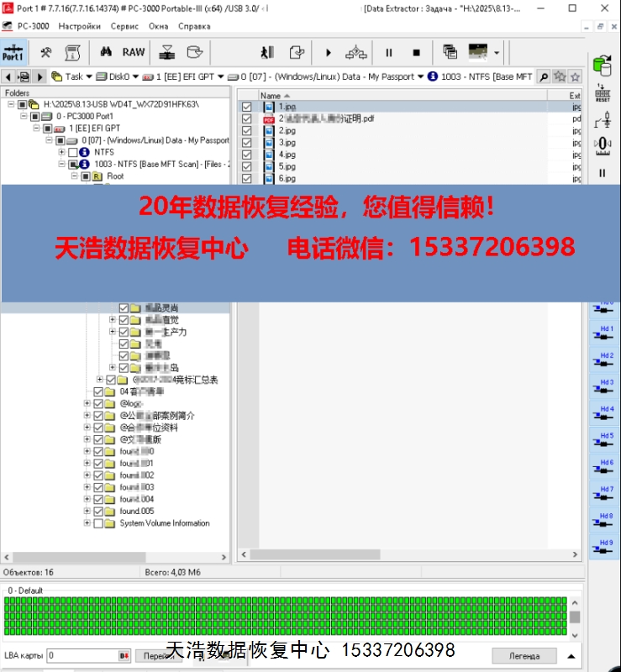
Task: Expand the System Volume Information folder
Action: [87, 523]
